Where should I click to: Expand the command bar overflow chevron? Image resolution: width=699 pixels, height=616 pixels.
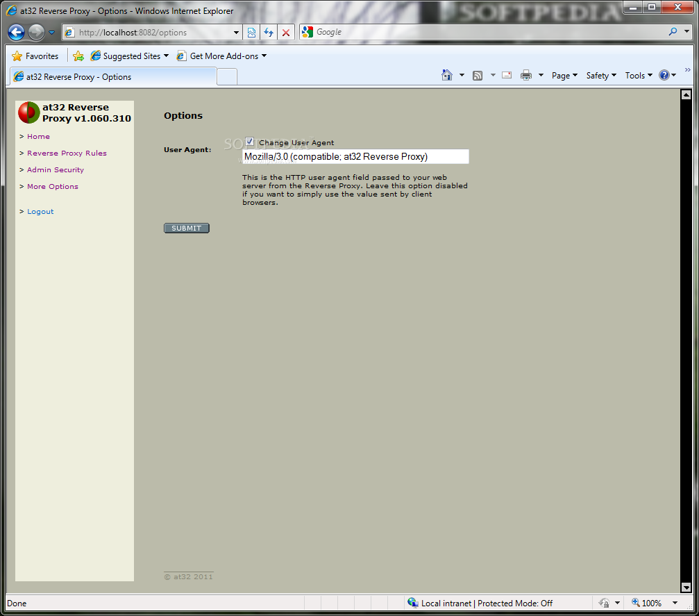pyautogui.click(x=687, y=70)
